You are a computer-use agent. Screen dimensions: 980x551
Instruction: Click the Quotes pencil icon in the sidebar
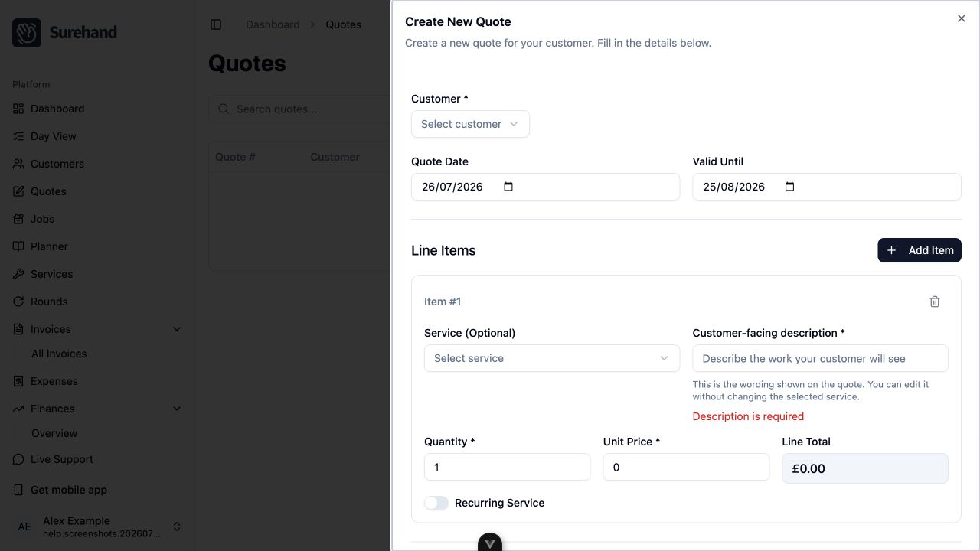18,191
